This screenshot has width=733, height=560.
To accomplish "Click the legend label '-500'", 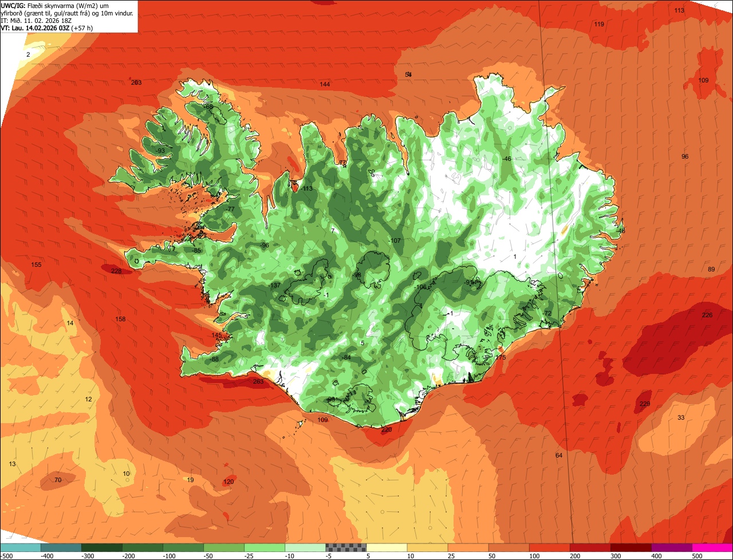I will point(6,556).
